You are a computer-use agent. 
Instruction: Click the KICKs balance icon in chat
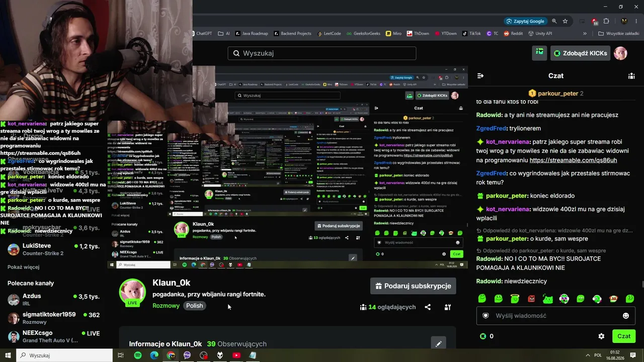pyautogui.click(x=483, y=336)
